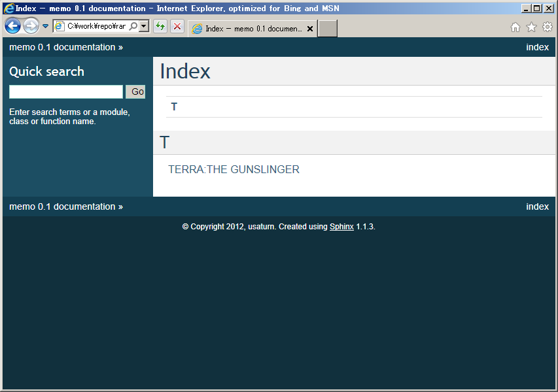Open the recent pages dropdown arrow

tap(45, 27)
